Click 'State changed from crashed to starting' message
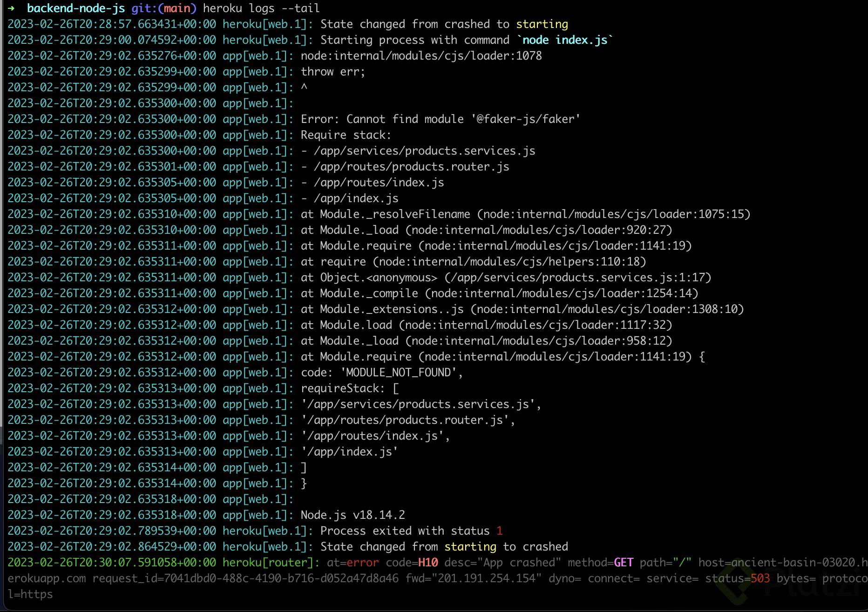The width and height of the screenshot is (868, 612). (x=444, y=24)
